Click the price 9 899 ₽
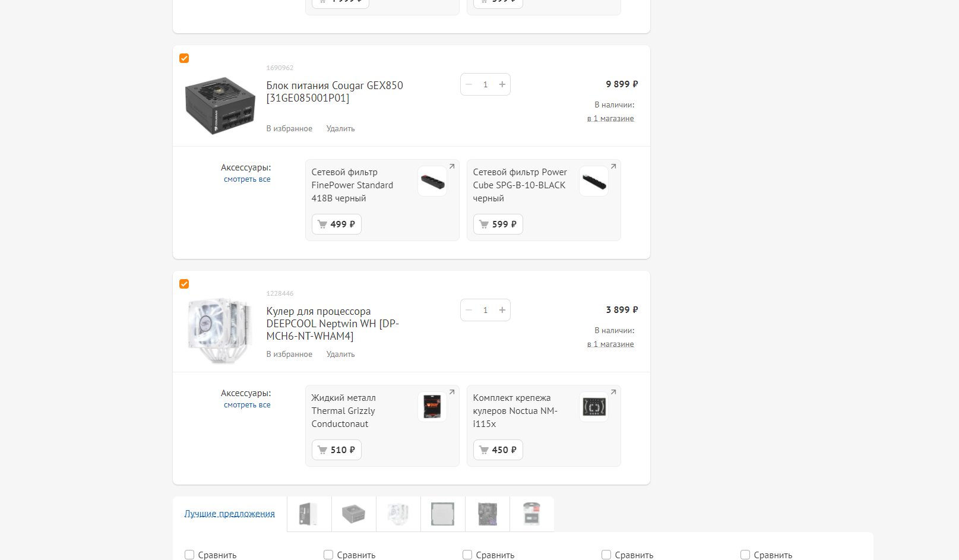The width and height of the screenshot is (959, 560). pyautogui.click(x=622, y=84)
